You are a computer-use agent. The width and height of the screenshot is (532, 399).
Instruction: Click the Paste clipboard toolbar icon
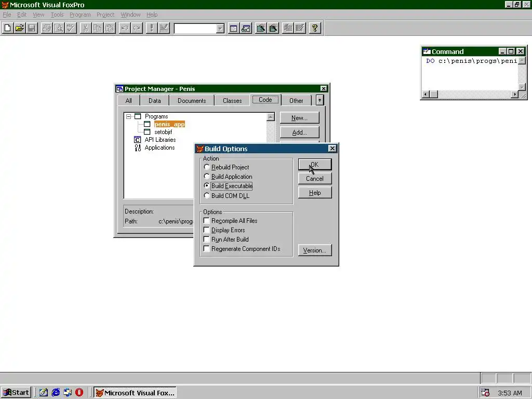pos(110,28)
